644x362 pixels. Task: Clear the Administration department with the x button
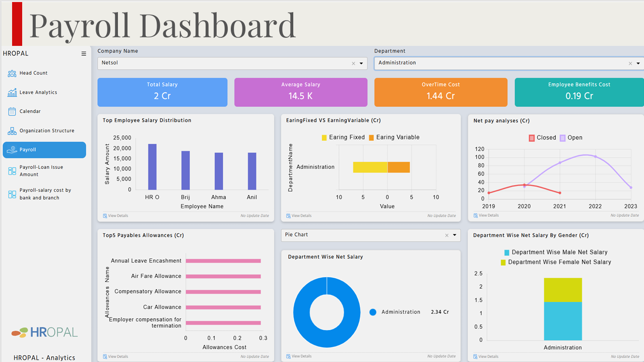630,63
